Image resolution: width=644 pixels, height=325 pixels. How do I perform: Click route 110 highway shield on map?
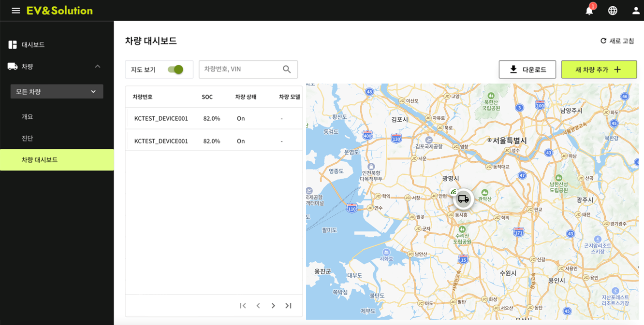[352, 208]
